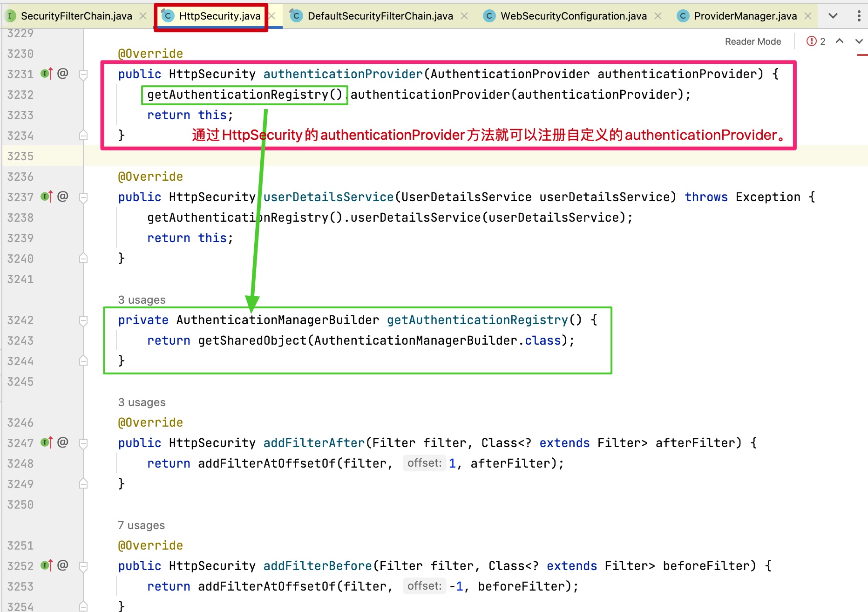The image size is (868, 612).
Task: Enable Reader Mode
Action: point(753,41)
